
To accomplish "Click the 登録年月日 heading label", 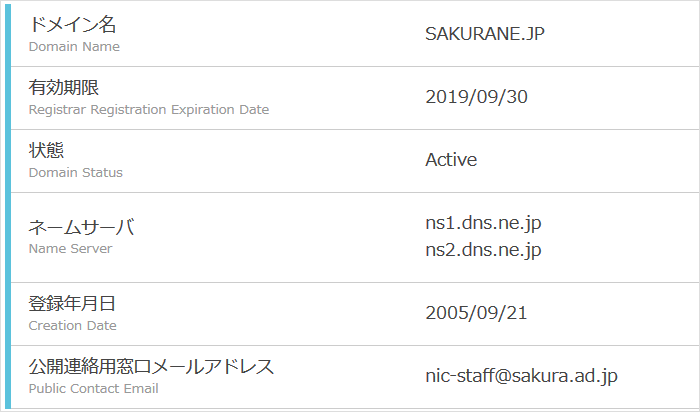I will click(73, 304).
